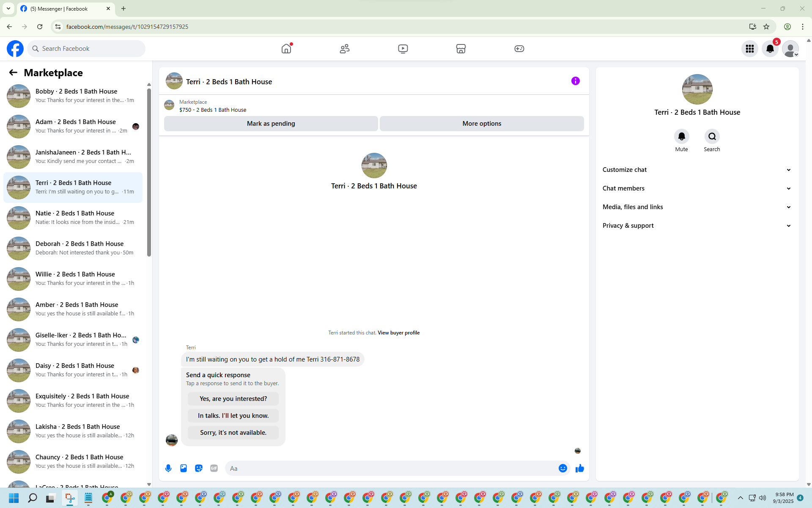The image size is (812, 508).
Task: Click the Search Facebook field
Action: tap(86, 49)
